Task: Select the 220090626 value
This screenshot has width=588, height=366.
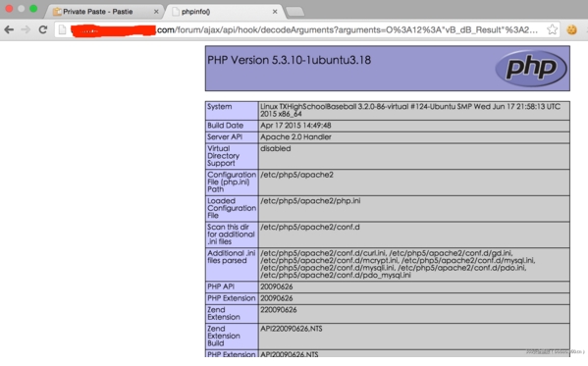Action: coord(278,310)
